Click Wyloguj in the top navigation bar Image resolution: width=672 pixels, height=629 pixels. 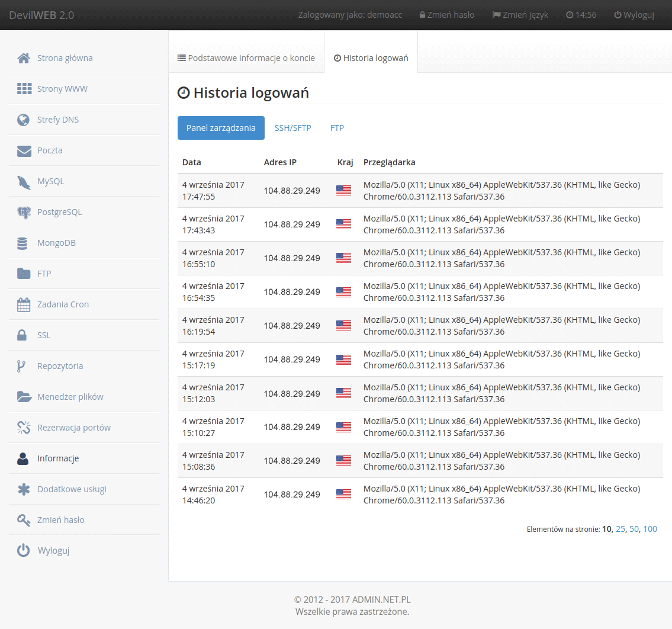(634, 15)
